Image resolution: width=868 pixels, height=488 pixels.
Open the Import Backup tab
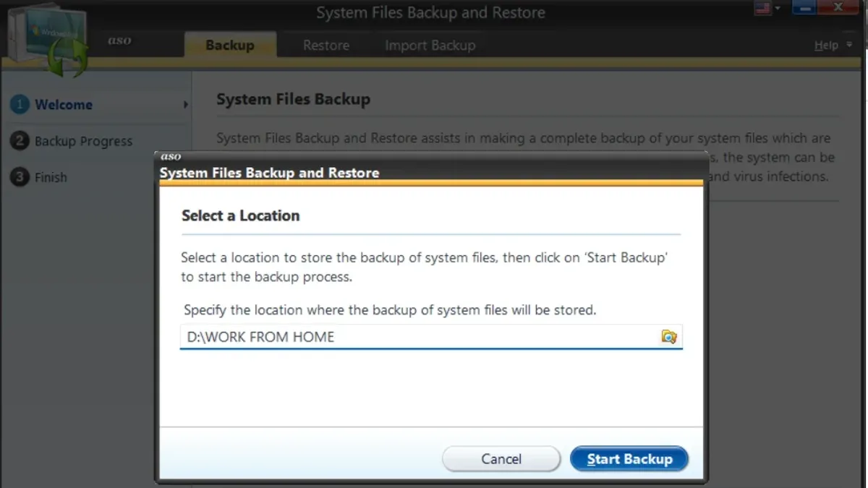pos(430,45)
